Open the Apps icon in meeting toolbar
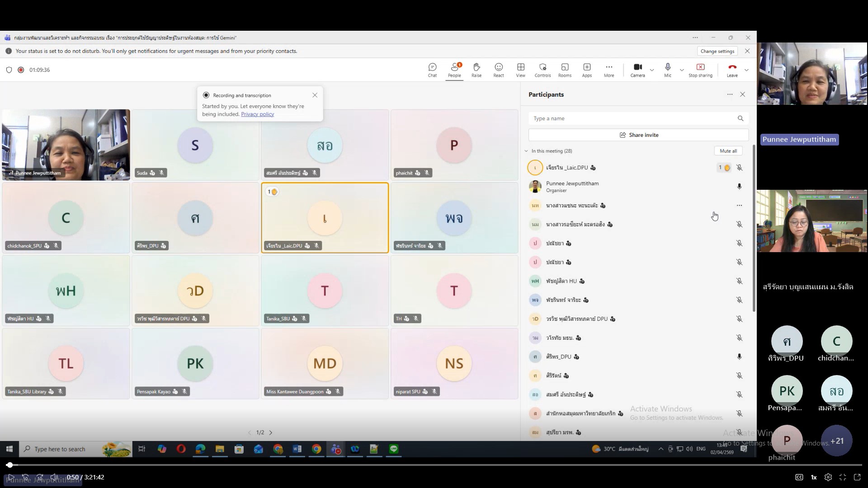The height and width of the screenshot is (488, 868). click(587, 70)
